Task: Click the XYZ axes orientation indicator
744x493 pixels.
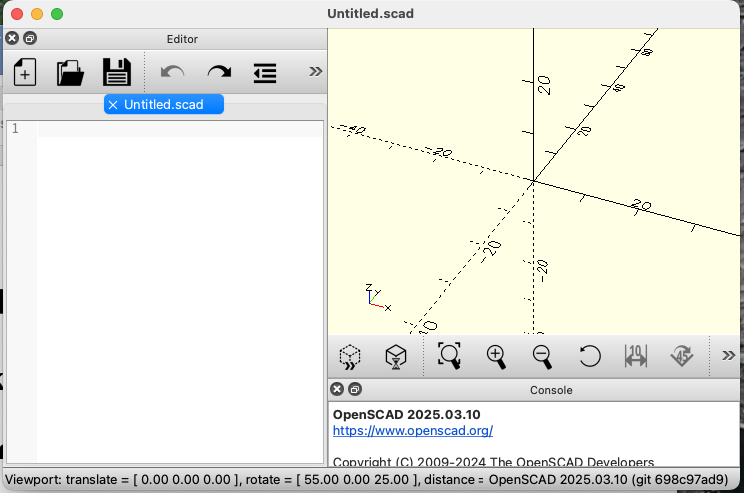Action: (378, 298)
